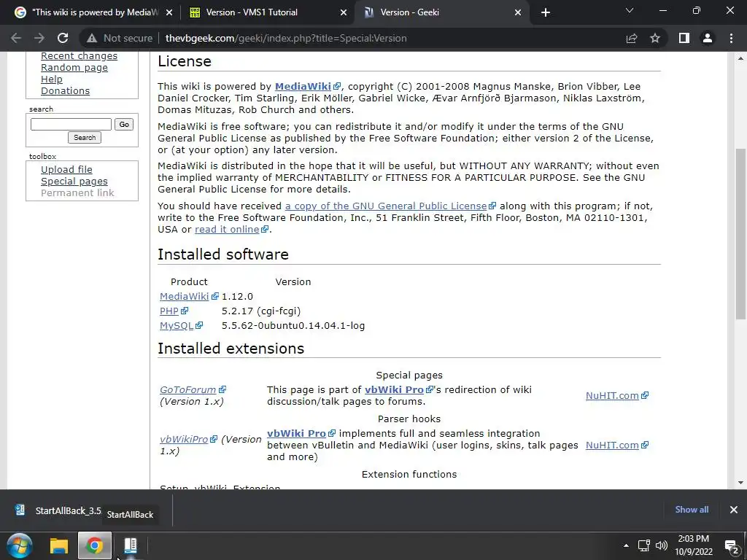This screenshot has height=560, width=747.
Task: Click the Chrome taskbar icon
Action: [x=94, y=545]
